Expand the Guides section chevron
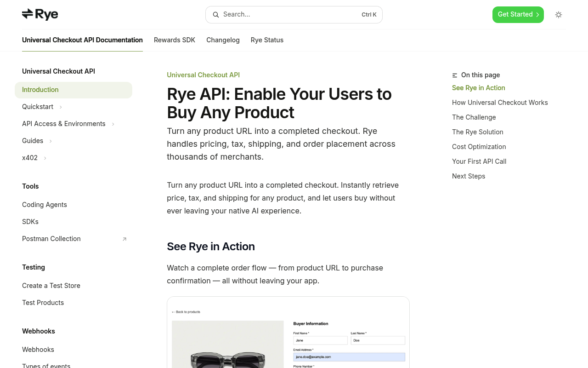This screenshot has height=368, width=588. click(51, 141)
